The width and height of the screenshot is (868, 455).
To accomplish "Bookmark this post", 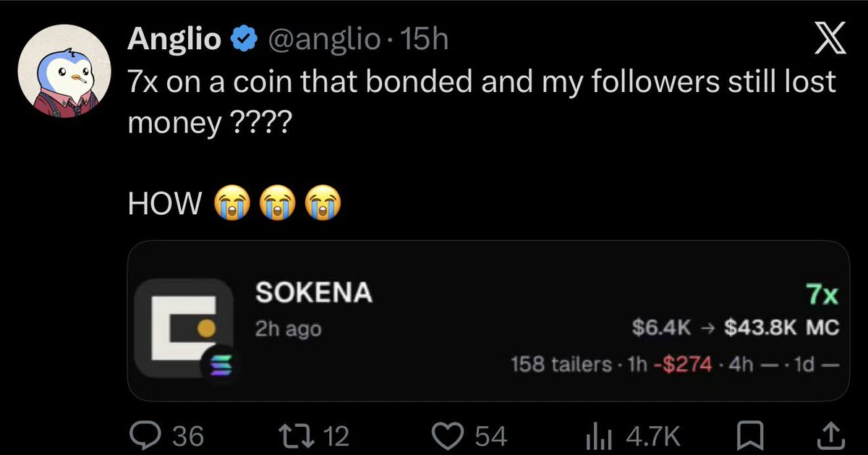I will pyautogui.click(x=749, y=435).
